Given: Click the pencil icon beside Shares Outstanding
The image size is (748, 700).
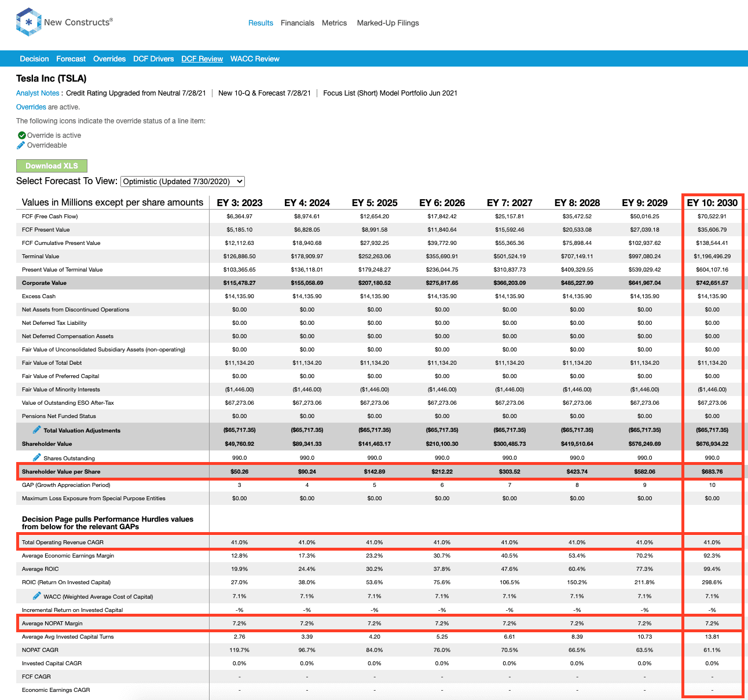Looking at the screenshot, I should click(37, 457).
